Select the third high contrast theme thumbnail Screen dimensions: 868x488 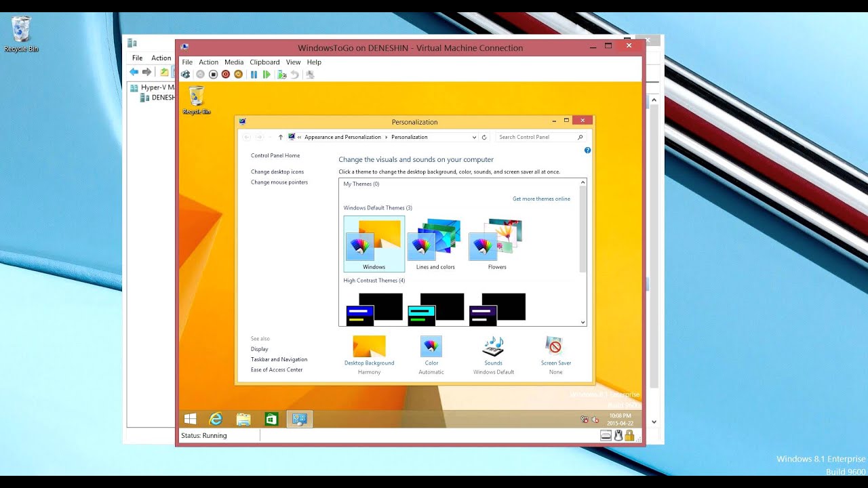[497, 309]
